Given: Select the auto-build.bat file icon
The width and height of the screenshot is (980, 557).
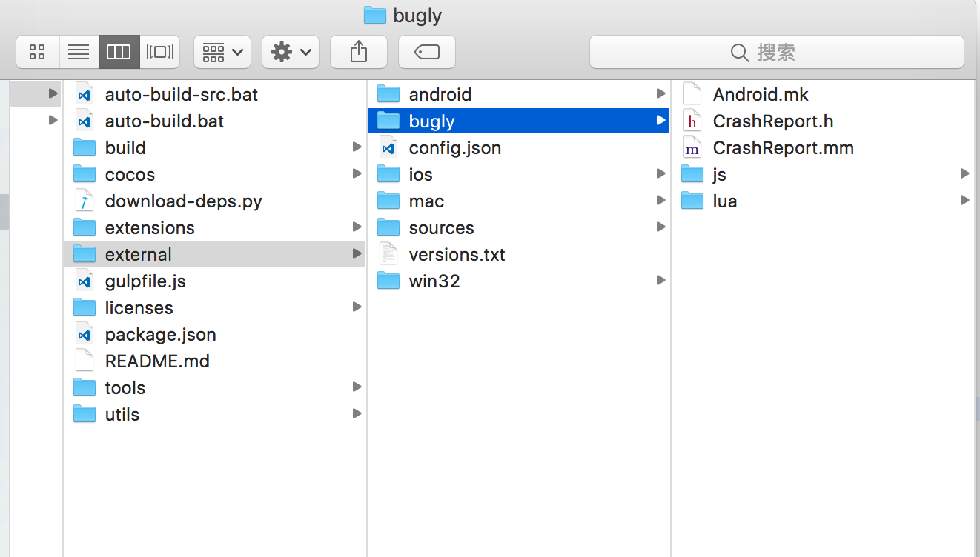Looking at the screenshot, I should coord(85,121).
